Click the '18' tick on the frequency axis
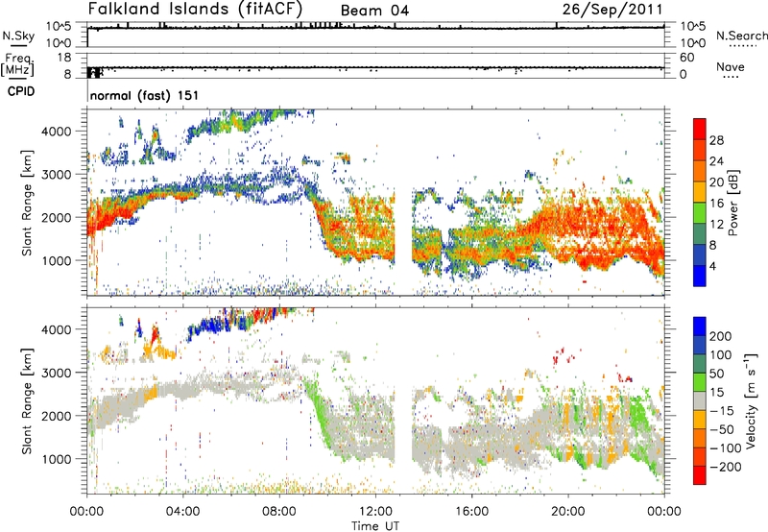 click(64, 58)
